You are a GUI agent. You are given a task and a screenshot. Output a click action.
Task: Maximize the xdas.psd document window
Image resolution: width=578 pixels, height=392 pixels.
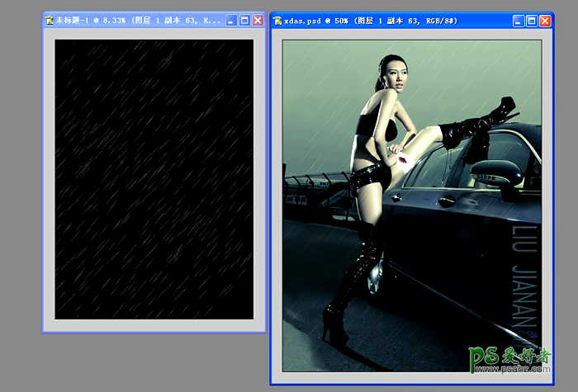pos(531,20)
